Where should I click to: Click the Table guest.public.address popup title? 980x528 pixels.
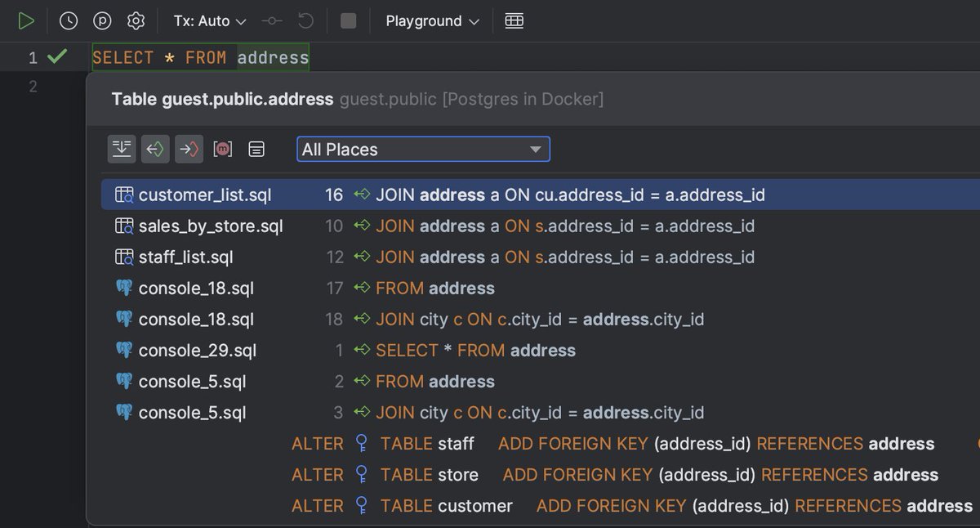(x=222, y=100)
